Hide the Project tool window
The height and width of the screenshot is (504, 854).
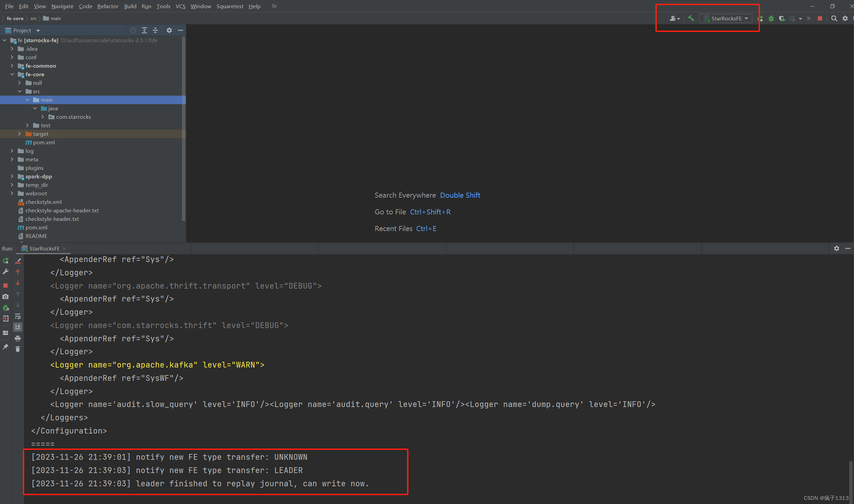[x=181, y=30]
